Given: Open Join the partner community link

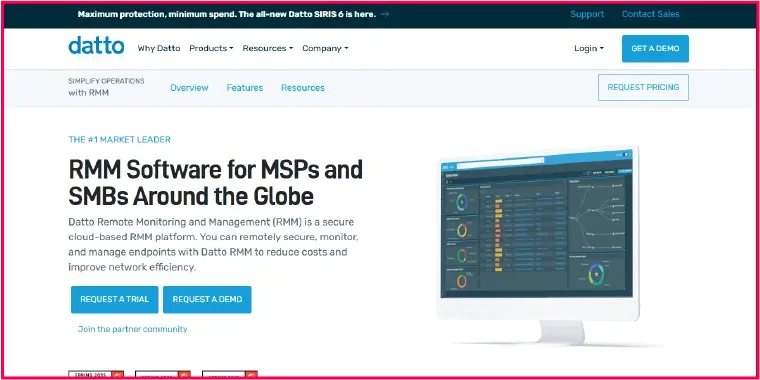Looking at the screenshot, I should coord(132,329).
